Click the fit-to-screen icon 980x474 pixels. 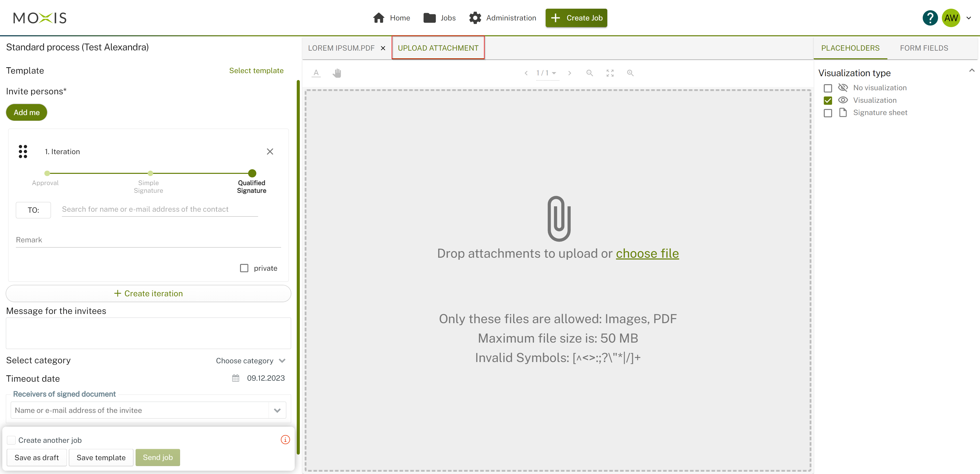pyautogui.click(x=610, y=73)
